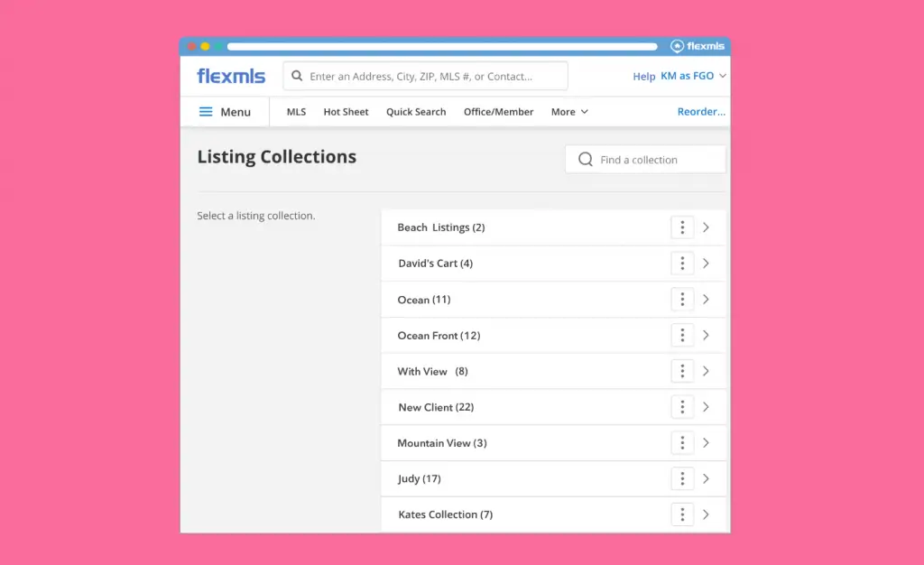Open the KM as FGO user dropdown
924x565 pixels.
pyautogui.click(x=693, y=77)
